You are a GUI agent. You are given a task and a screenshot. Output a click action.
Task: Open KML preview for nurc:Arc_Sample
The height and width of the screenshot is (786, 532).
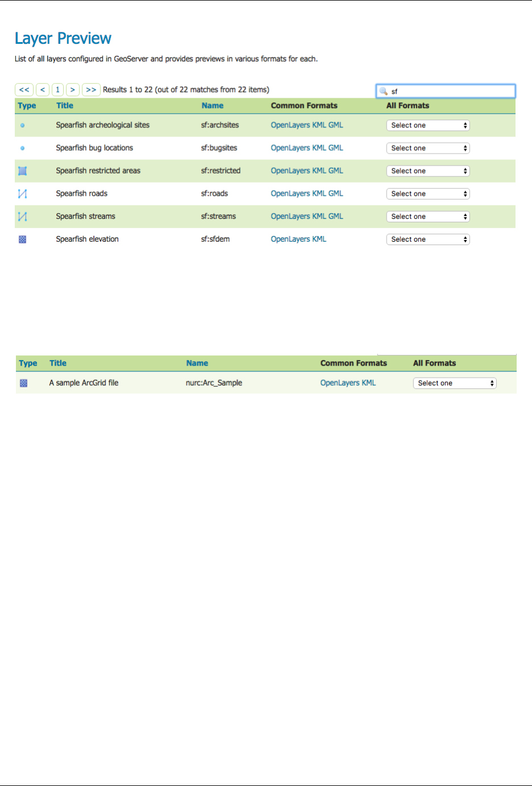pos(369,383)
